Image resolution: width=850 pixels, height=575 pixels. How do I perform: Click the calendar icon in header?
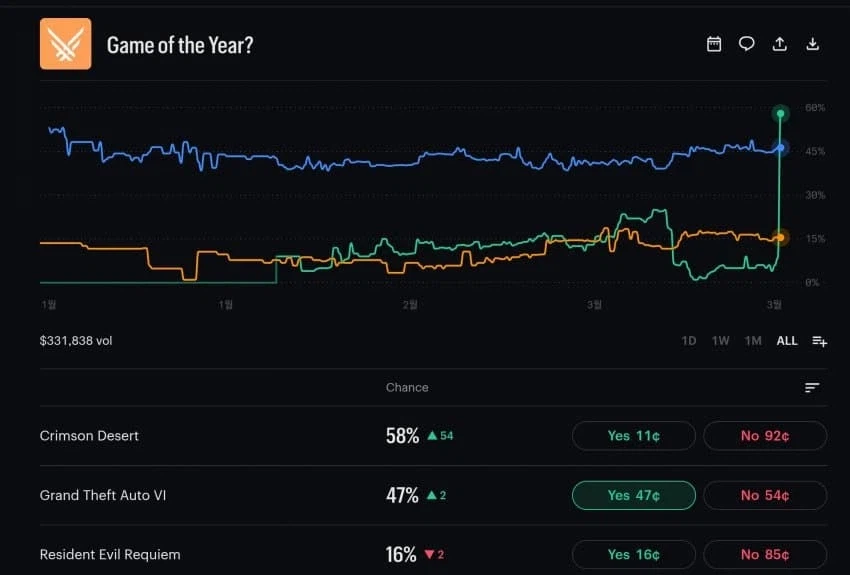click(x=714, y=44)
